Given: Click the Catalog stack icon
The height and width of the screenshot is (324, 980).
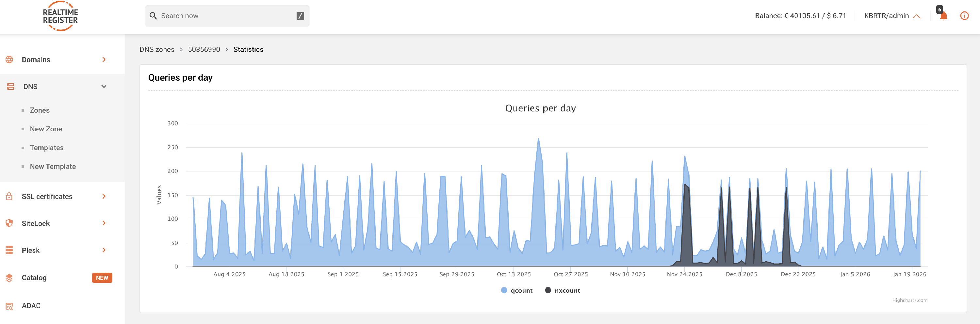Looking at the screenshot, I should (x=9, y=278).
